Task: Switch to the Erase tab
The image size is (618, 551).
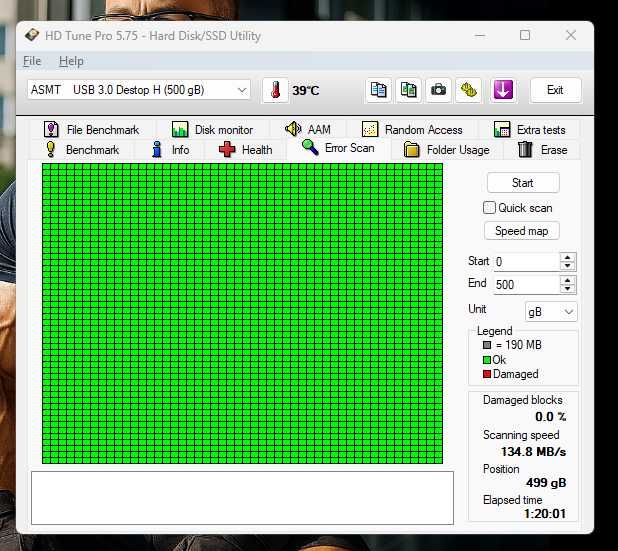Action: pos(542,150)
